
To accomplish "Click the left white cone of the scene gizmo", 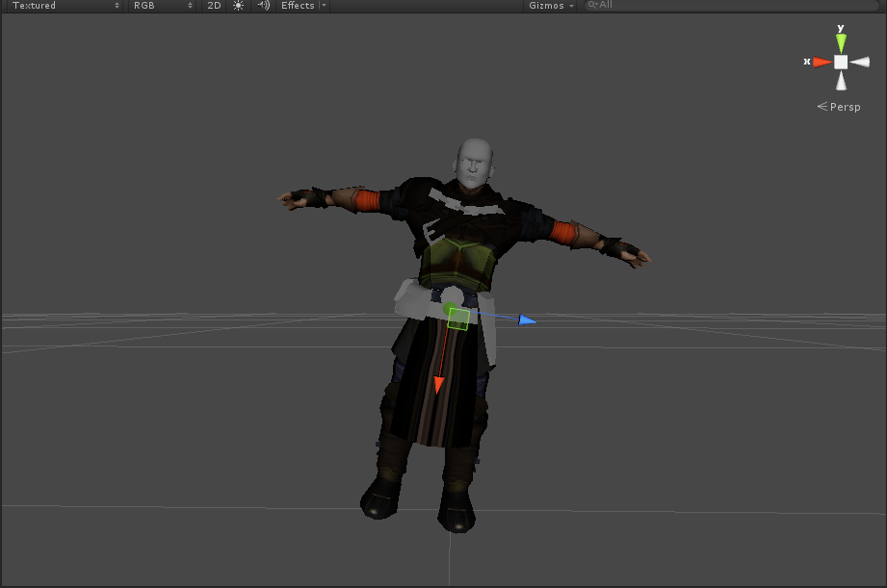I will click(860, 61).
